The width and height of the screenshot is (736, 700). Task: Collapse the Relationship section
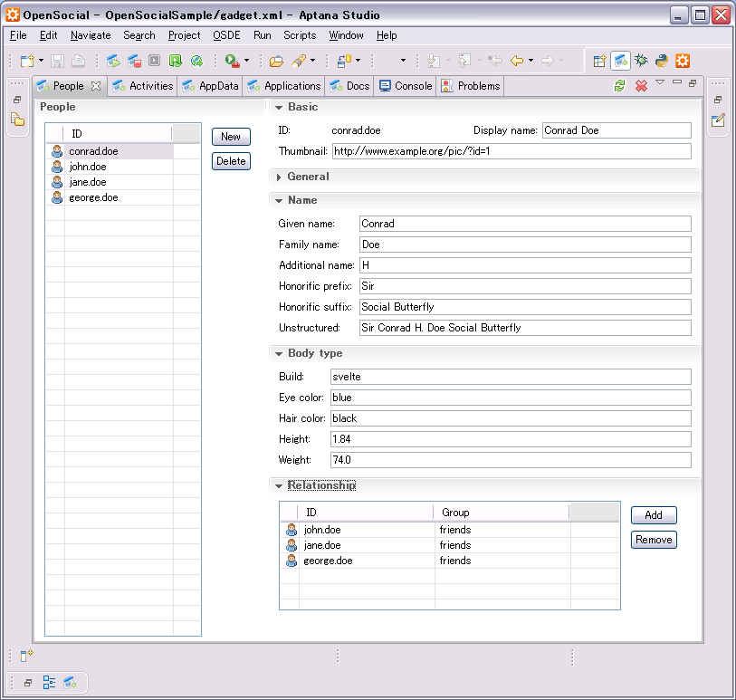[x=279, y=486]
